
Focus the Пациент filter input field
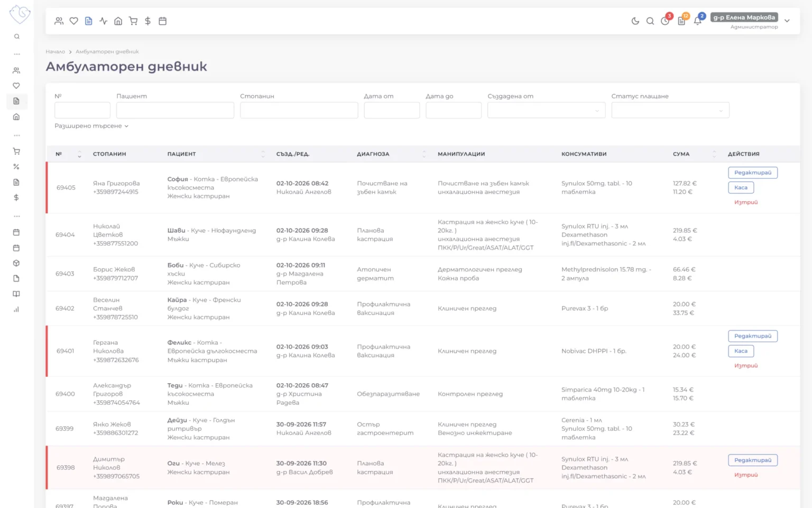point(175,110)
